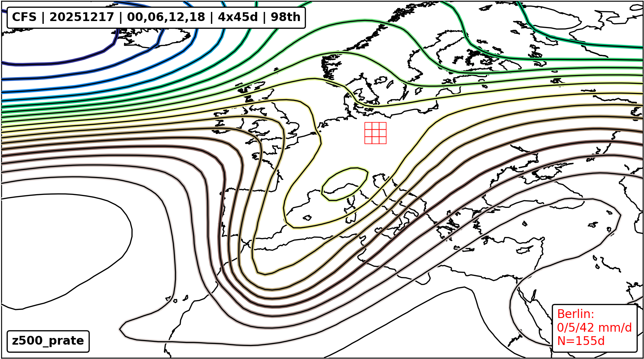Click the "98th" percentile text in the title
This screenshot has height=359, width=644.
coord(285,17)
